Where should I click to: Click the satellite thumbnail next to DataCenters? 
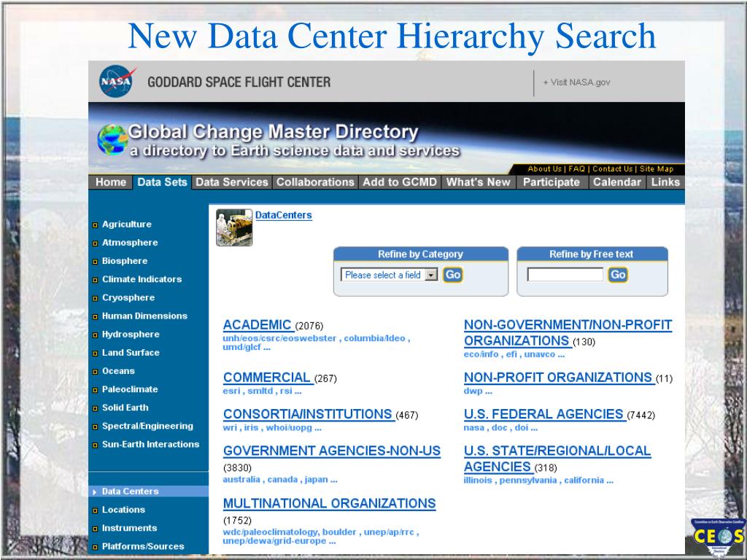(234, 227)
